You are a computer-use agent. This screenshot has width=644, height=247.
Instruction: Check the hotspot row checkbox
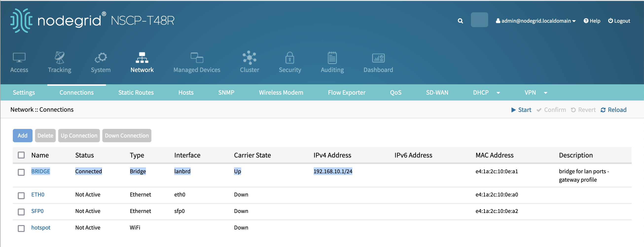[21, 229]
